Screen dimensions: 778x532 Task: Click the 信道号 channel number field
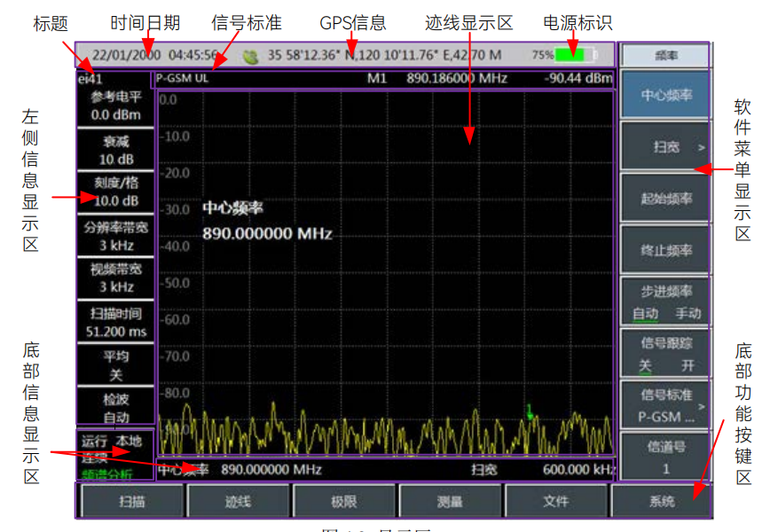coord(665,457)
